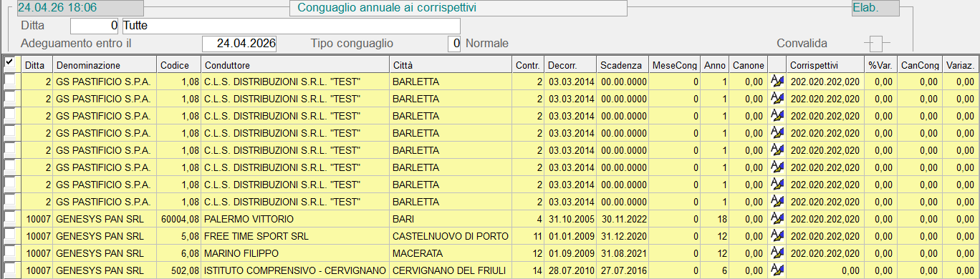The image size is (980, 279).
Task: Click the Anno column header
Action: click(714, 64)
